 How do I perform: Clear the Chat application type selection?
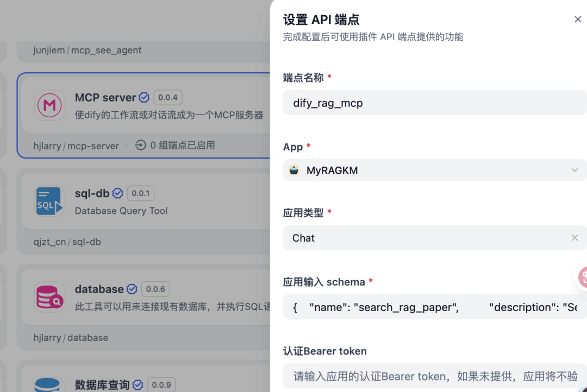(x=574, y=238)
